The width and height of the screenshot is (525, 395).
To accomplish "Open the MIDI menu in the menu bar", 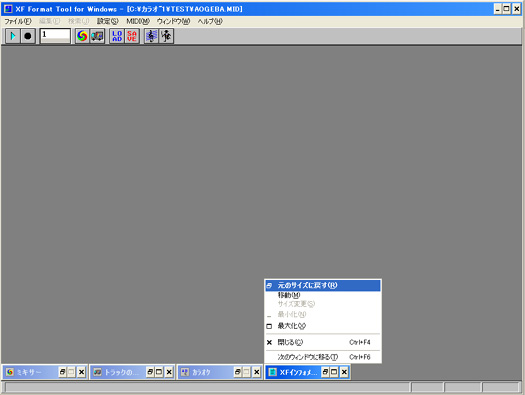I will (138, 21).
